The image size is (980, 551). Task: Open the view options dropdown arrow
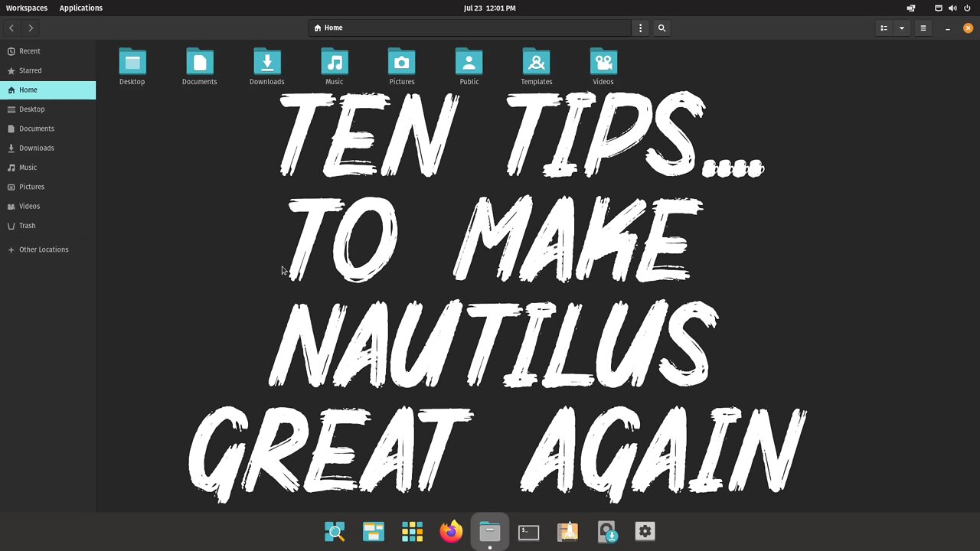pyautogui.click(x=902, y=28)
